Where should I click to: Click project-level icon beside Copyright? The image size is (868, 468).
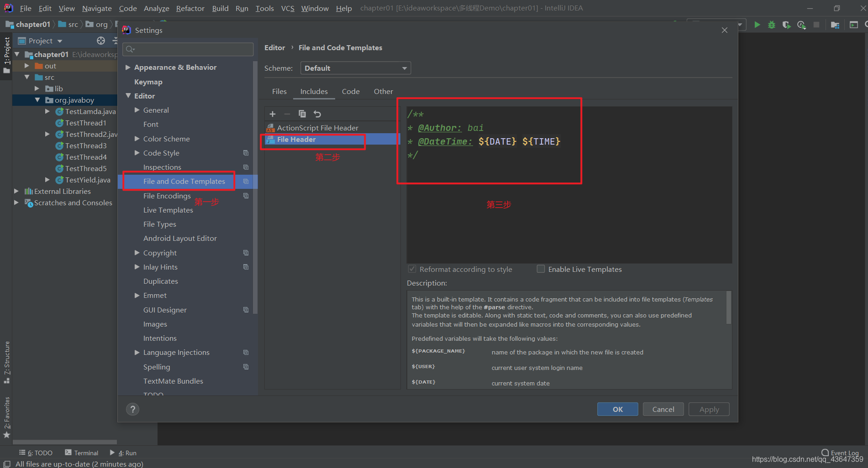click(246, 253)
